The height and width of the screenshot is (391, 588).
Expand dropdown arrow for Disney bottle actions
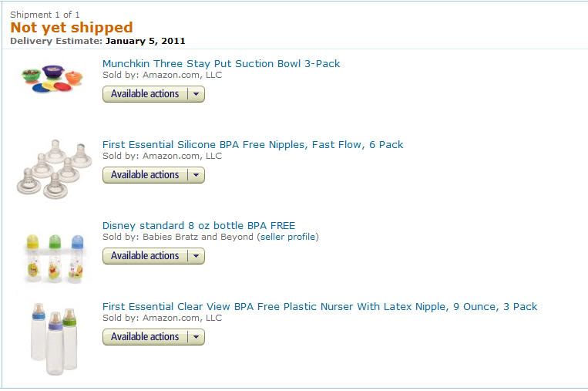[196, 256]
